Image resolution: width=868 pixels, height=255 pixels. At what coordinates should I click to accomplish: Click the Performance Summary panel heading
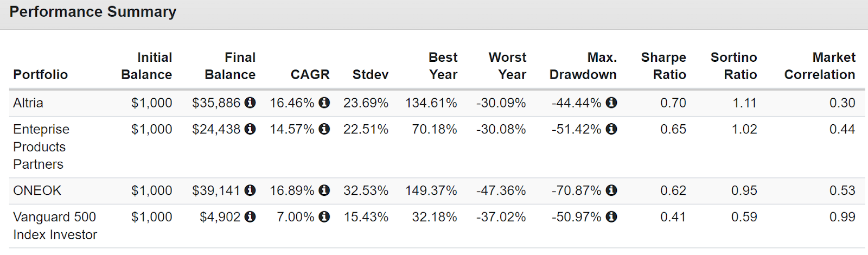click(x=93, y=12)
